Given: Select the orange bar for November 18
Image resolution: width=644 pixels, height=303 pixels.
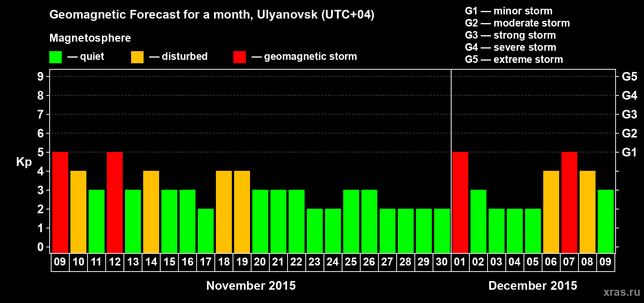Looking at the screenshot, I should (224, 212).
